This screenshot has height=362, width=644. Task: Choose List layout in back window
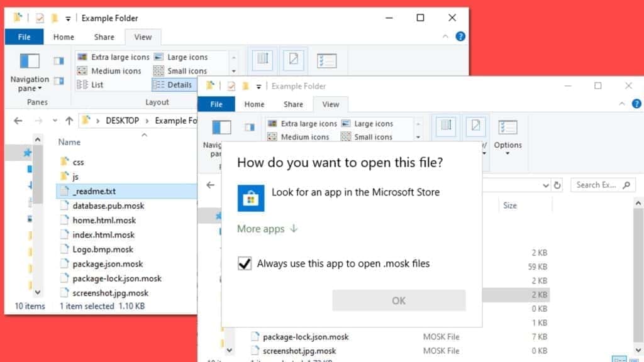[x=91, y=85]
